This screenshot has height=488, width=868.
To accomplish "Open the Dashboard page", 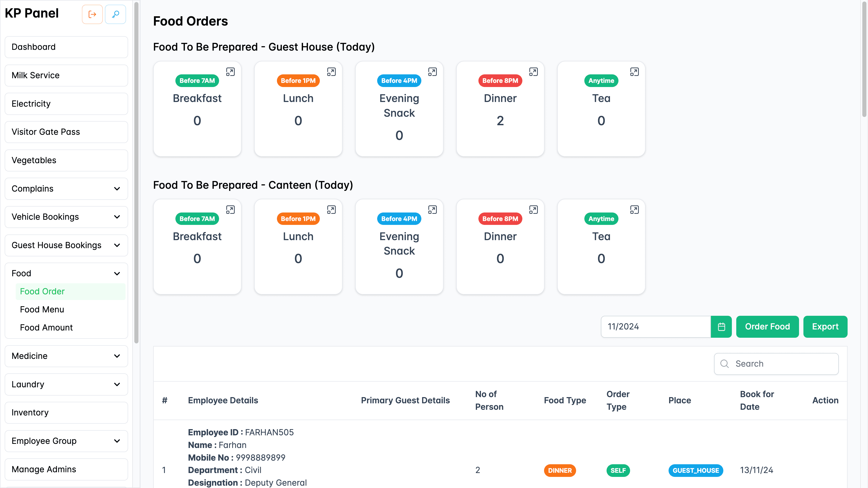I will [66, 47].
